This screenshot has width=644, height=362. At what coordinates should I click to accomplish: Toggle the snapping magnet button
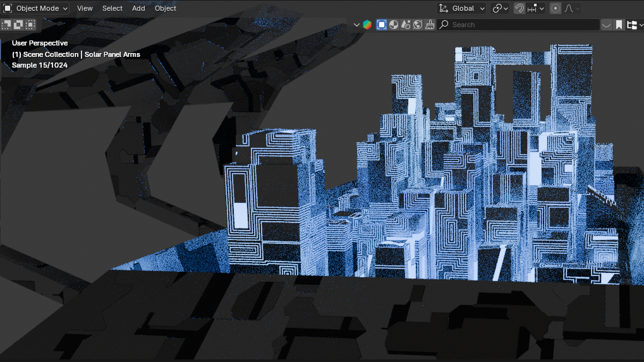tap(519, 8)
